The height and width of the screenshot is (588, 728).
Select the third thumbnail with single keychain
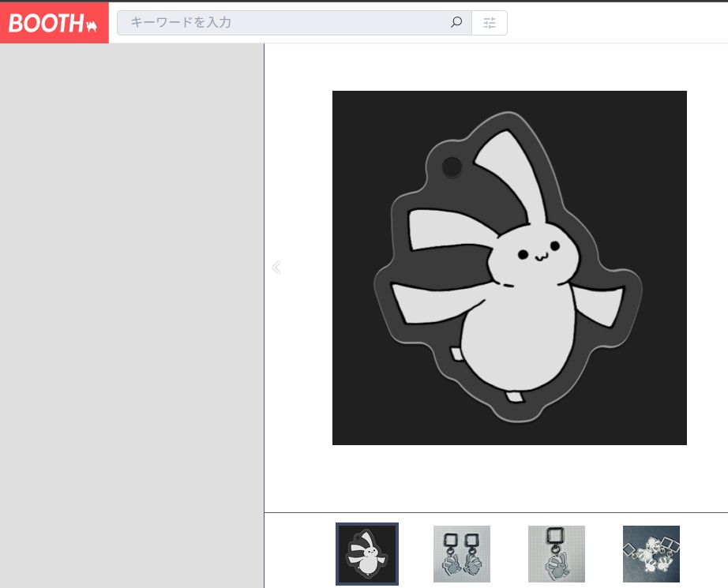[556, 553]
